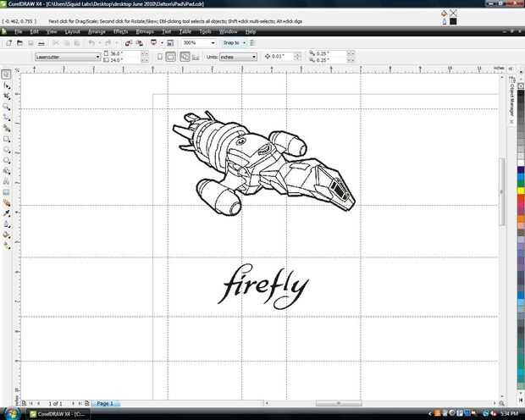The height and width of the screenshot is (420, 525).
Task: Open the Edit menu
Action: [x=34, y=31]
